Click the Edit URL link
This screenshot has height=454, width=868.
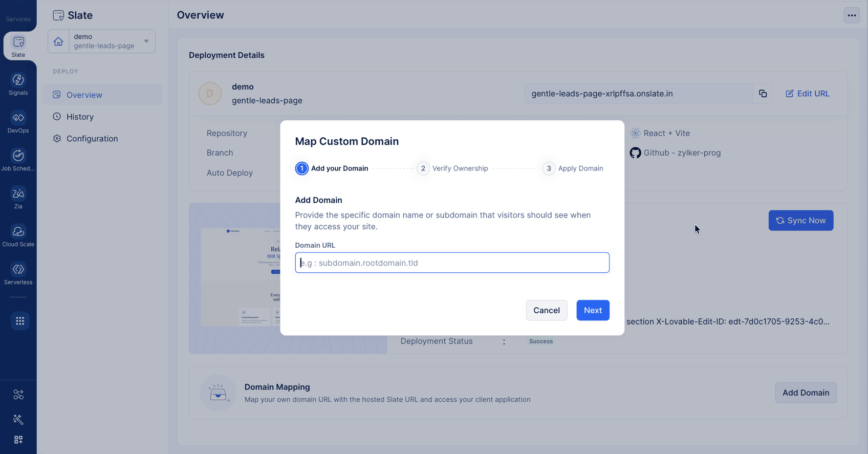808,94
